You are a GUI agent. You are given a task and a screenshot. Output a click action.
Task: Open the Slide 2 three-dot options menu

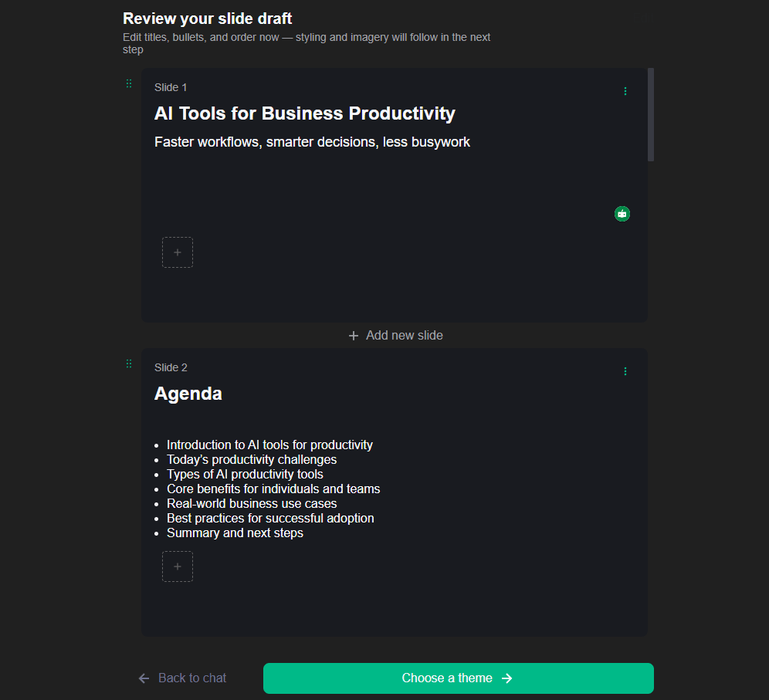point(625,371)
